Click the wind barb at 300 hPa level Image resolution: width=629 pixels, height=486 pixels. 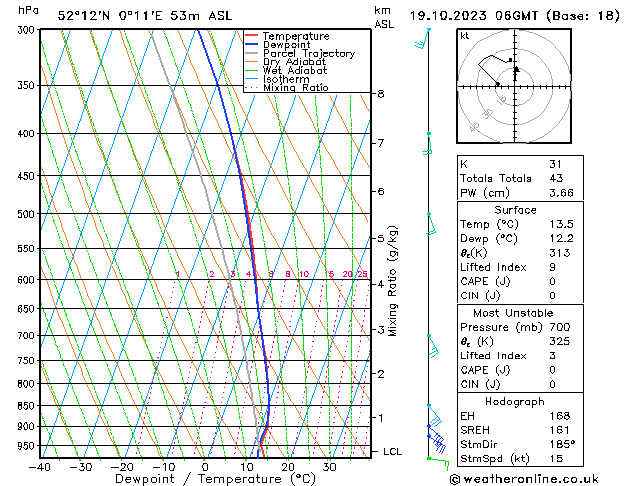(422, 39)
